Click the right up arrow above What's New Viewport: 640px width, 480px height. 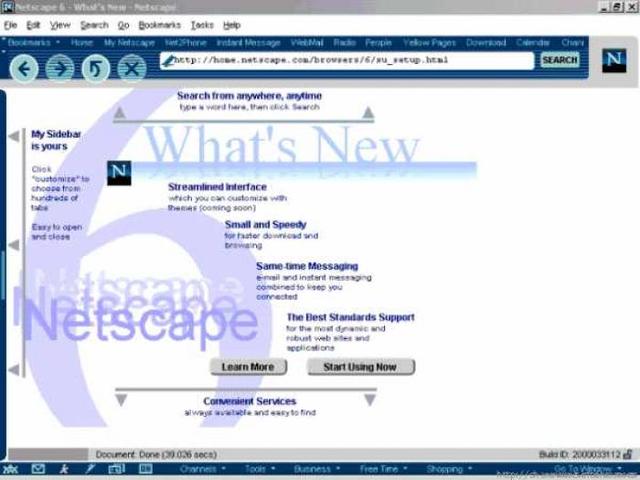[x=368, y=113]
